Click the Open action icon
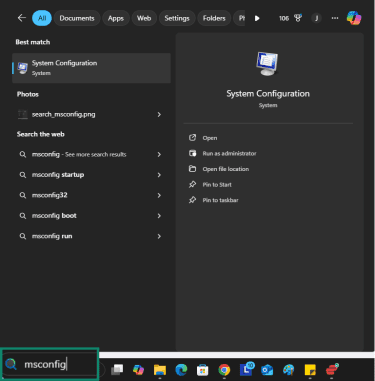This screenshot has width=375, height=381. coord(192,138)
